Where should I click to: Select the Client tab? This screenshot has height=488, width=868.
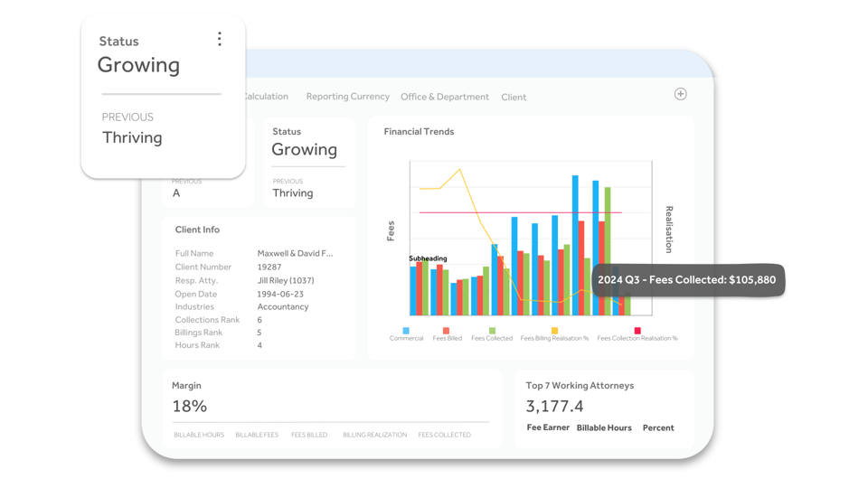(514, 97)
